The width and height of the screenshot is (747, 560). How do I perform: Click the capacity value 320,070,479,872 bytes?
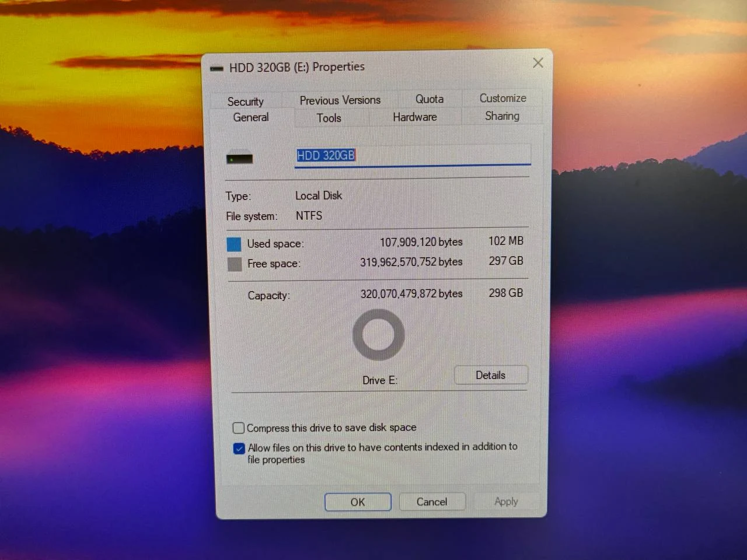(411, 294)
